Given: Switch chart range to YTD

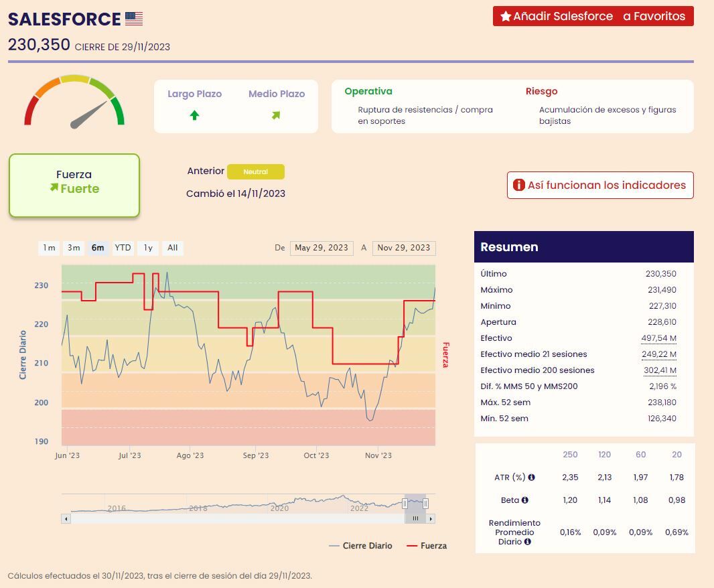Looking at the screenshot, I should [x=123, y=248].
